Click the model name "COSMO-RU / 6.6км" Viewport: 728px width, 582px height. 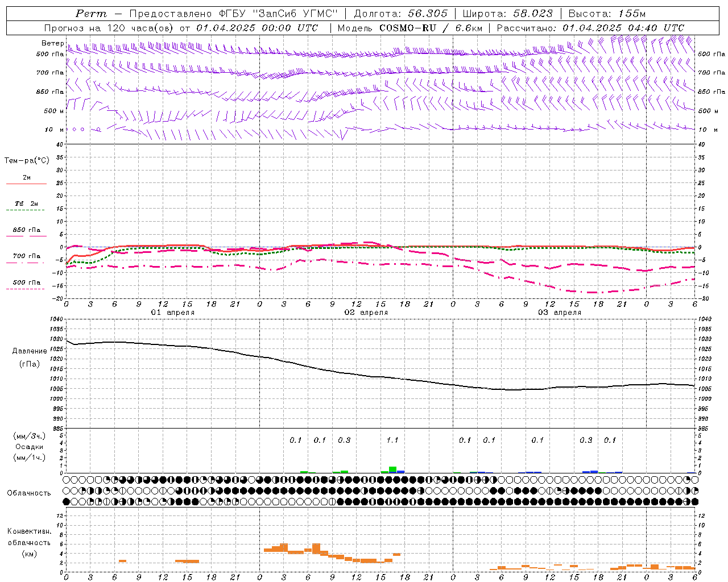tap(431, 28)
